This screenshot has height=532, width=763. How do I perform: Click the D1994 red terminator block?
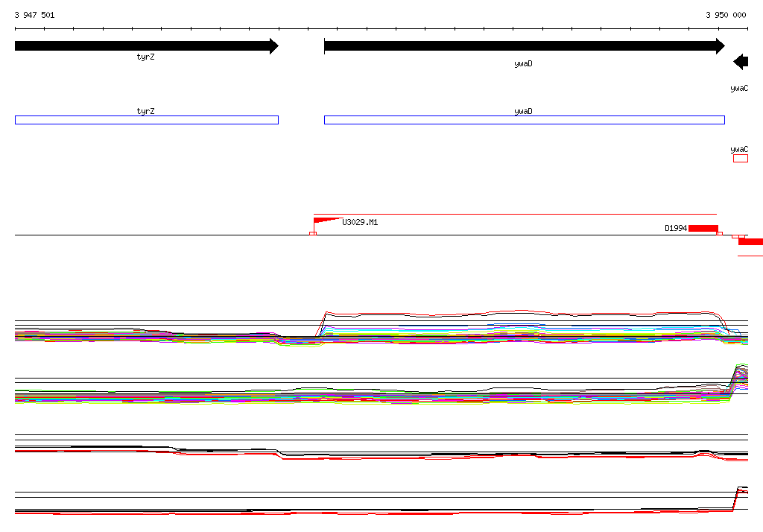tap(703, 228)
